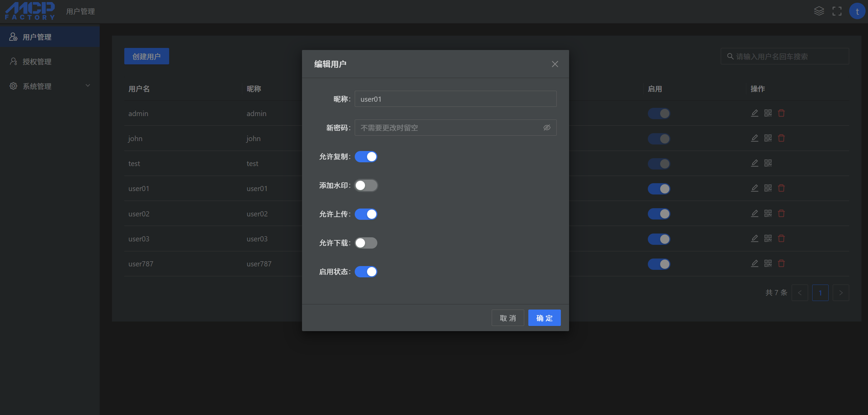Screen dimensions: 868x415
Task: Open QR code icon for test user
Action: [768, 163]
